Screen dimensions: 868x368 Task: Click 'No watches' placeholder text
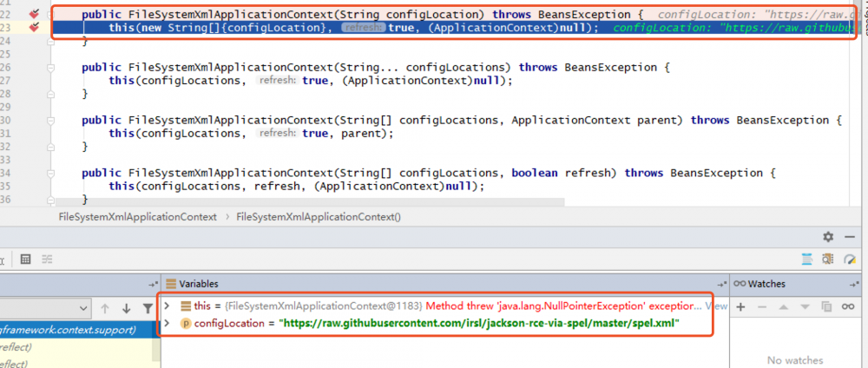[x=793, y=360]
